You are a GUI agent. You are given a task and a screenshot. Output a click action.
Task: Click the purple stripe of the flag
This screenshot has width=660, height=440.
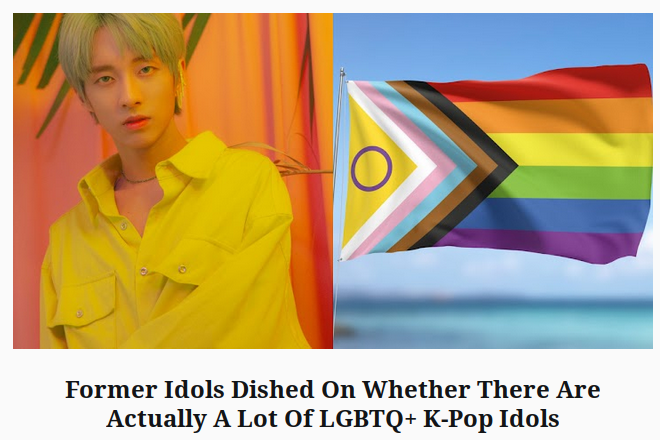543,243
